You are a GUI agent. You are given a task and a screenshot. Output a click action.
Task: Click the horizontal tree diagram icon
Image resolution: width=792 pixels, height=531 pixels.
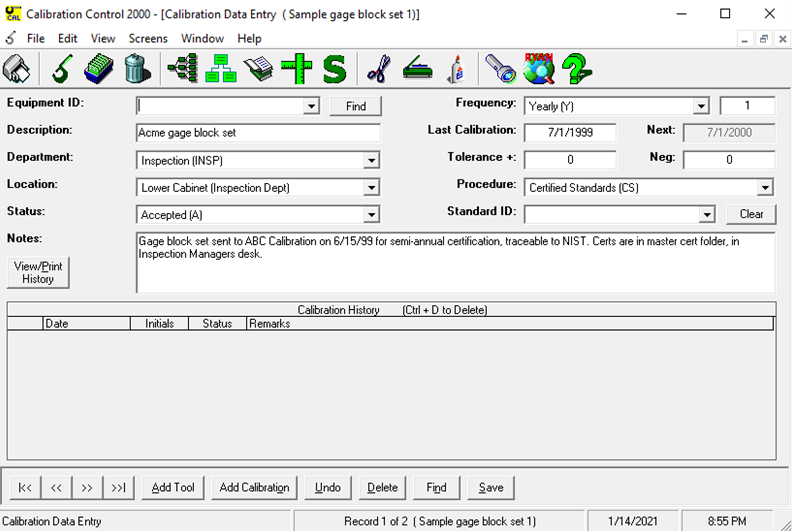[x=183, y=68]
